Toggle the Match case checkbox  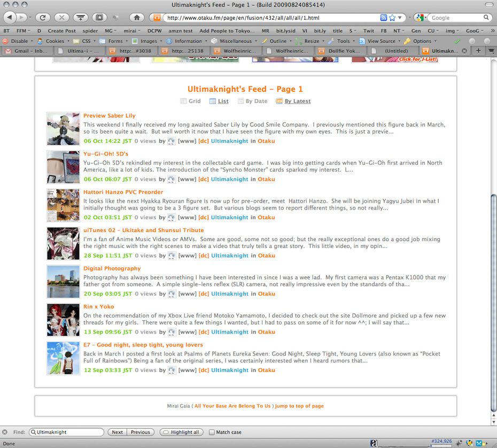(212, 432)
